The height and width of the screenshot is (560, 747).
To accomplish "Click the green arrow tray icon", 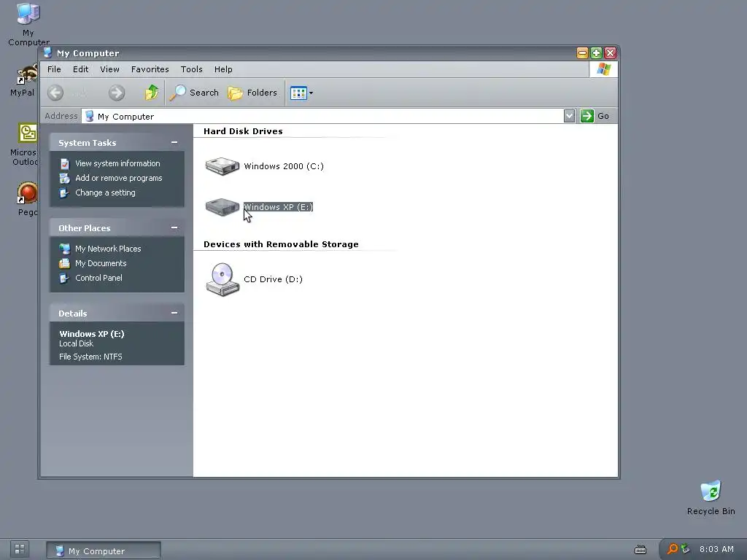I will click(x=685, y=548).
